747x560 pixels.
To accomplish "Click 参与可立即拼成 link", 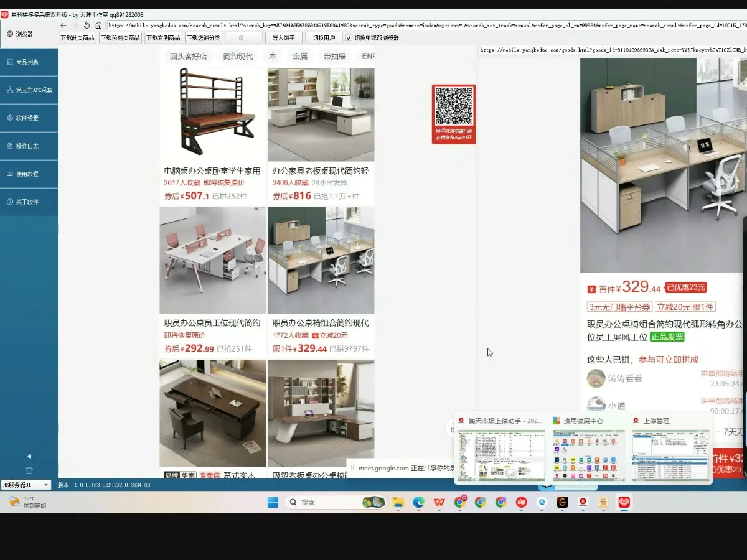I will 669,360.
